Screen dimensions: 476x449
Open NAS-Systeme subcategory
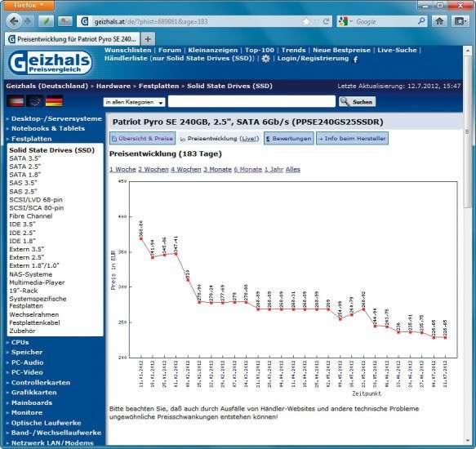(x=31, y=274)
